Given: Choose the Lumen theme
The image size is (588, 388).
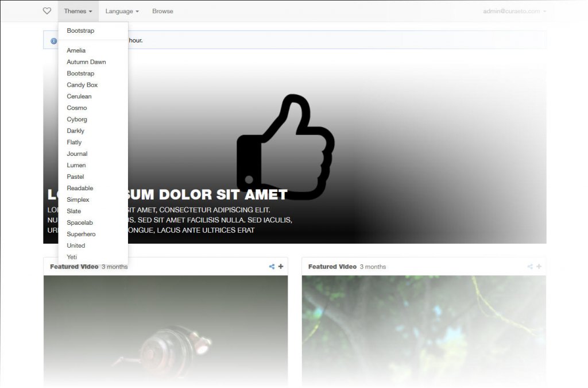Looking at the screenshot, I should 93,165.
